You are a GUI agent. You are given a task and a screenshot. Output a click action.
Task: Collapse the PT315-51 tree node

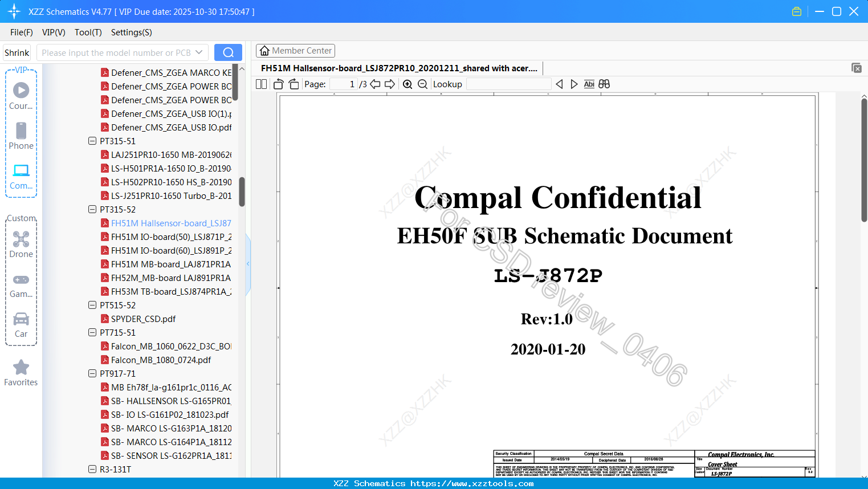92,141
